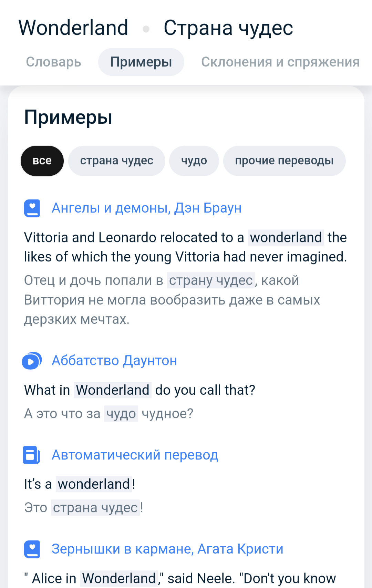Open the Аббатство Даунтон source link
The height and width of the screenshot is (588, 372).
point(114,361)
